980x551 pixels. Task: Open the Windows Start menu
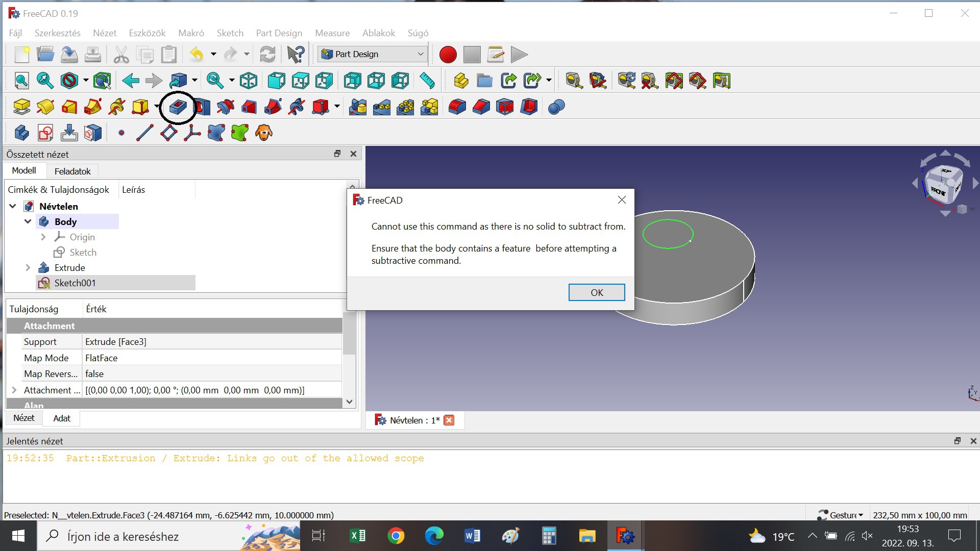click(x=18, y=536)
